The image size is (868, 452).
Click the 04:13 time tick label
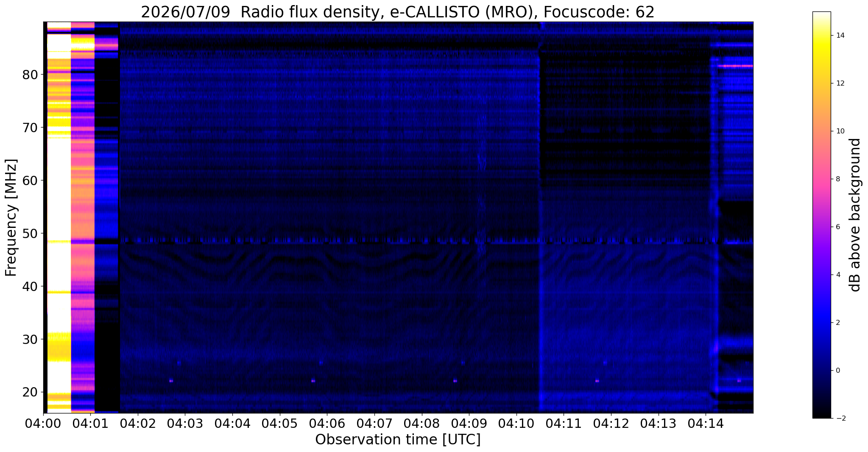tap(659, 424)
